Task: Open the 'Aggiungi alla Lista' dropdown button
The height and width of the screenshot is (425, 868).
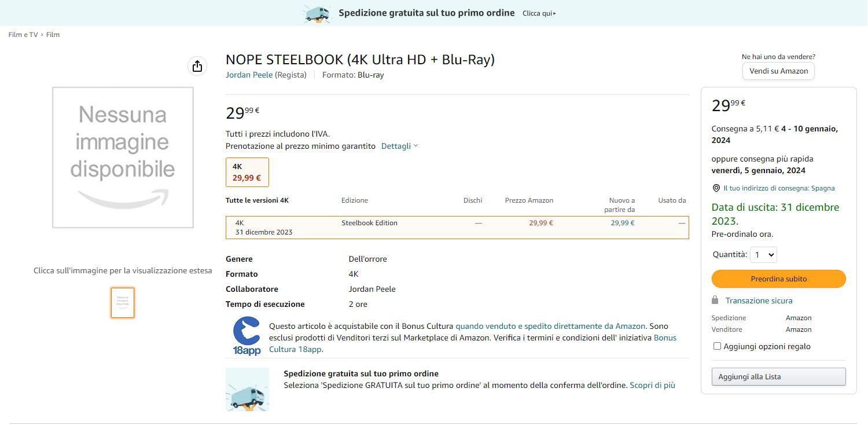Action: tap(778, 377)
